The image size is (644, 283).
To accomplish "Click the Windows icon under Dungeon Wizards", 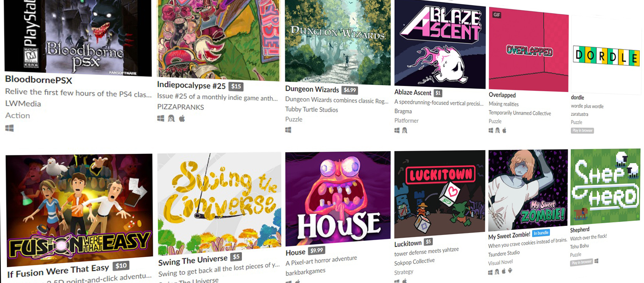I will [x=288, y=130].
